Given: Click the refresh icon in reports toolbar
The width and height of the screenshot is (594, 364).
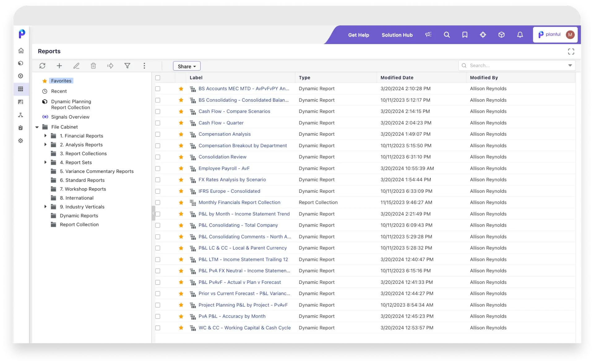Looking at the screenshot, I should click(42, 66).
